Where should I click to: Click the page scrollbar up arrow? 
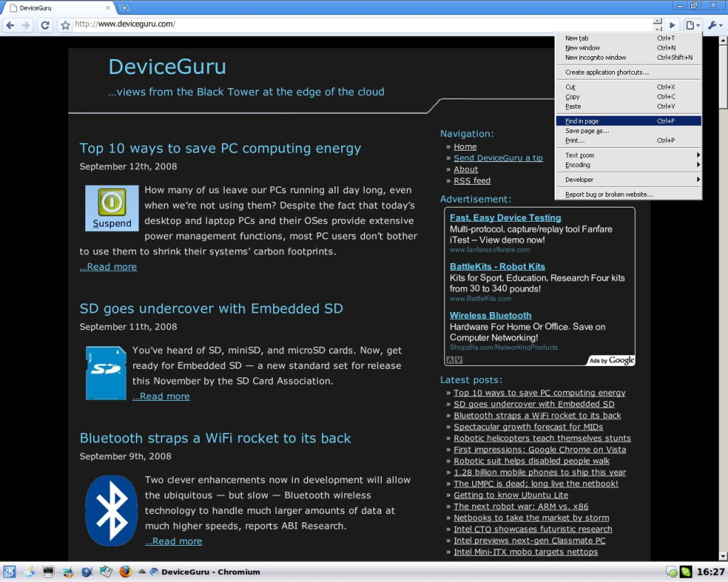pyautogui.click(x=723, y=41)
